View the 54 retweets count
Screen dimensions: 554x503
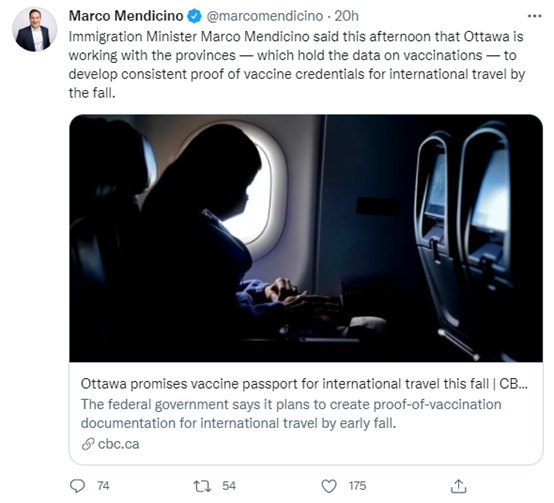[x=229, y=486]
